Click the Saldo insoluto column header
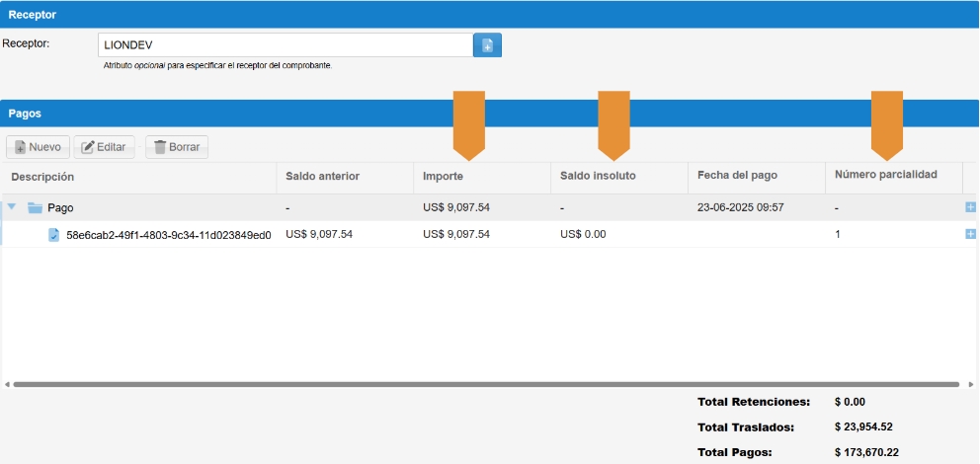This screenshot has width=980, height=464. (x=597, y=176)
